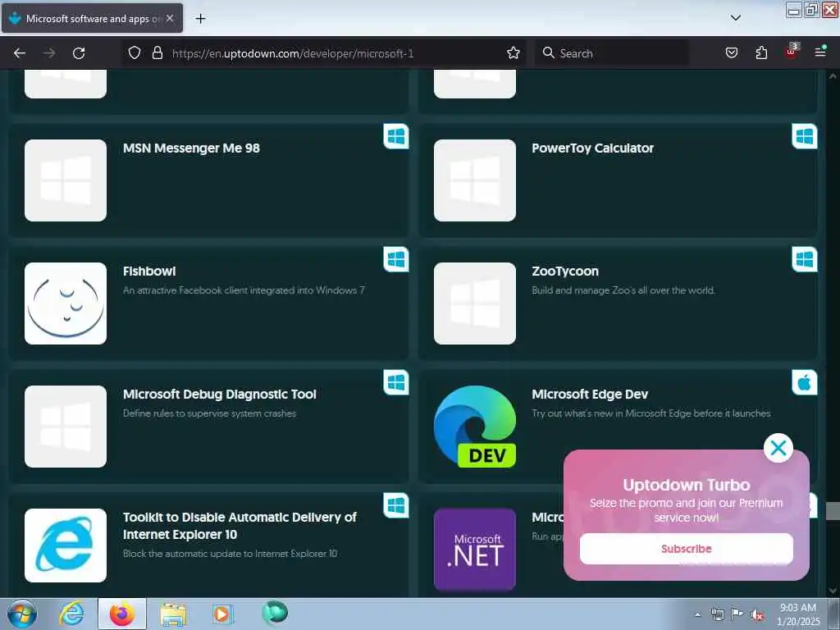Viewport: 840px width, 630px height.
Task: Click the Microsoft Edge Dev logo
Action: tap(475, 427)
